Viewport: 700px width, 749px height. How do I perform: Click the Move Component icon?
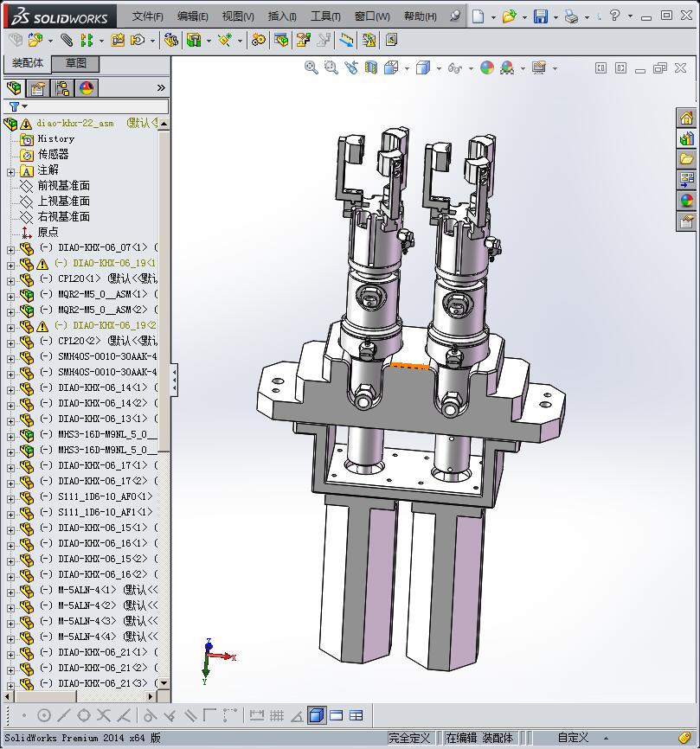tap(138, 40)
